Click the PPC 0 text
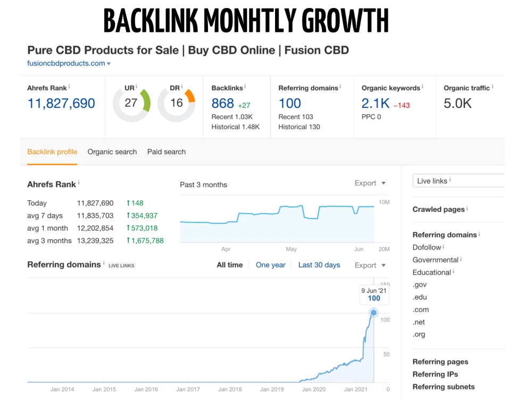The height and width of the screenshot is (399, 532). point(371,117)
